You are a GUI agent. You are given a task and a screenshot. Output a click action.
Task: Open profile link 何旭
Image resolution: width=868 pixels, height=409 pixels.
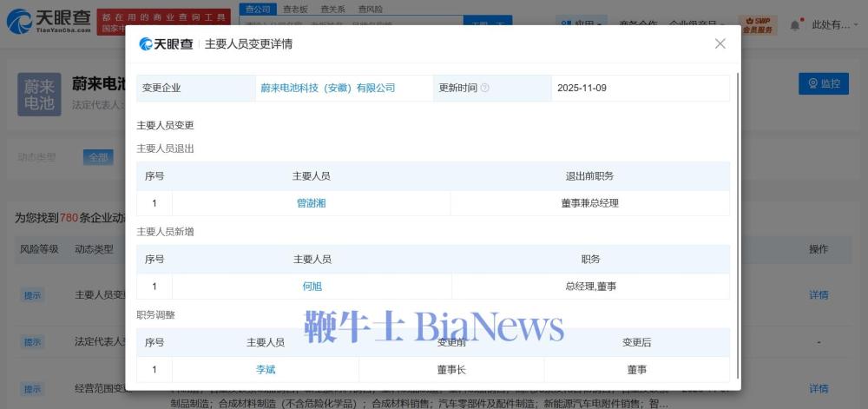tap(312, 287)
